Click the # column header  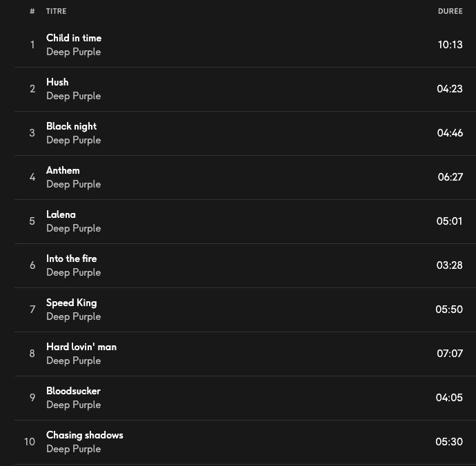pyautogui.click(x=32, y=12)
